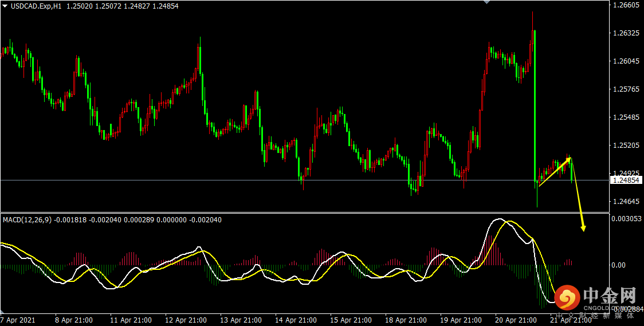Click the 1.24645 price scale label

point(627,202)
